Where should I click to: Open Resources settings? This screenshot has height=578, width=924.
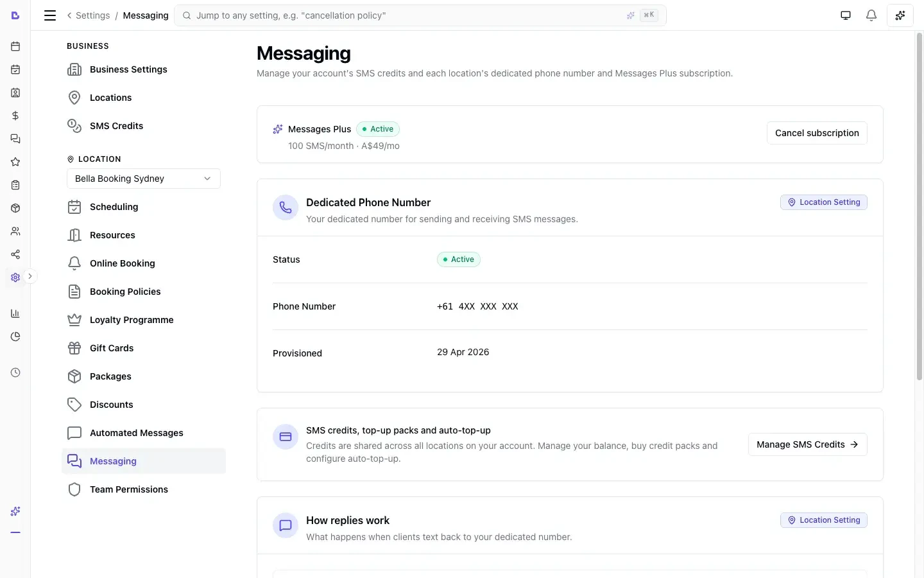pos(144,235)
